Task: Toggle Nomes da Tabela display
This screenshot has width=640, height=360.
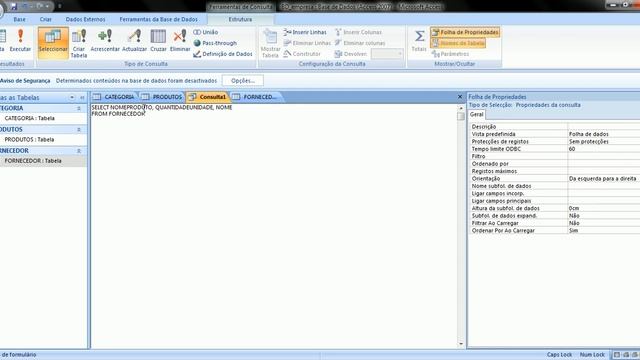Action: click(x=458, y=43)
